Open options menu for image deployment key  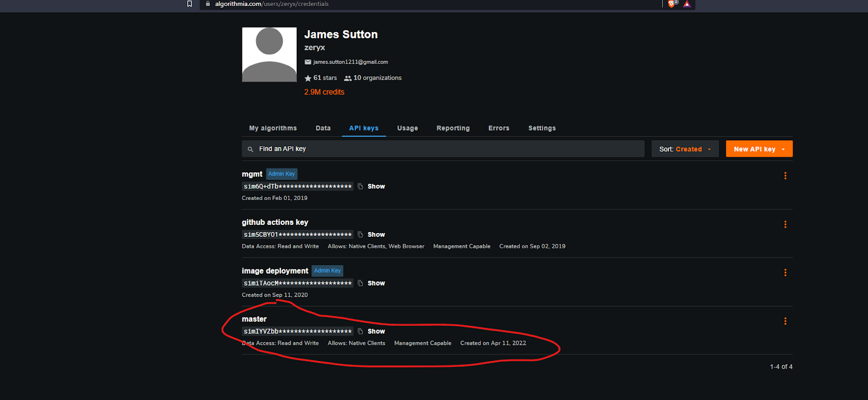click(785, 273)
